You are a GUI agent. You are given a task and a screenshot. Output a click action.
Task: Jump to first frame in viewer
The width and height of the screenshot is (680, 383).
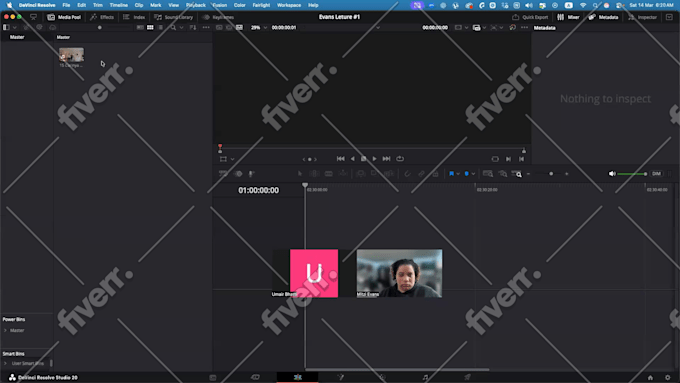click(341, 159)
